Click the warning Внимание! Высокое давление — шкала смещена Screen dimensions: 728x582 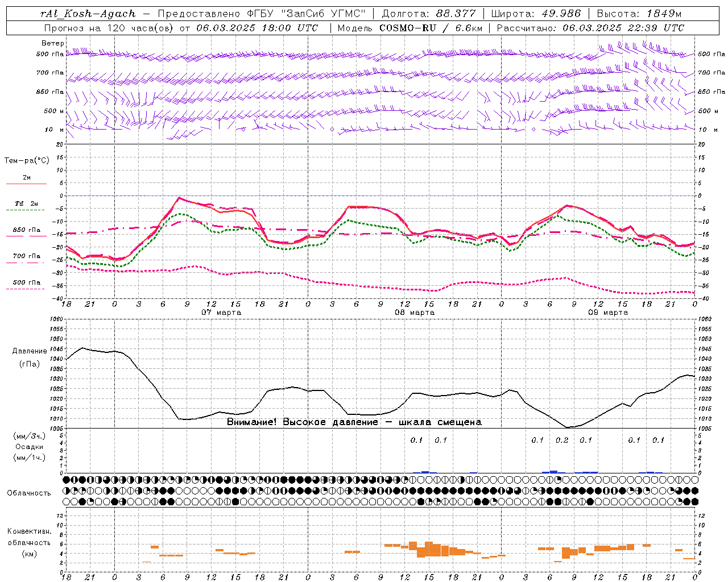[354, 422]
